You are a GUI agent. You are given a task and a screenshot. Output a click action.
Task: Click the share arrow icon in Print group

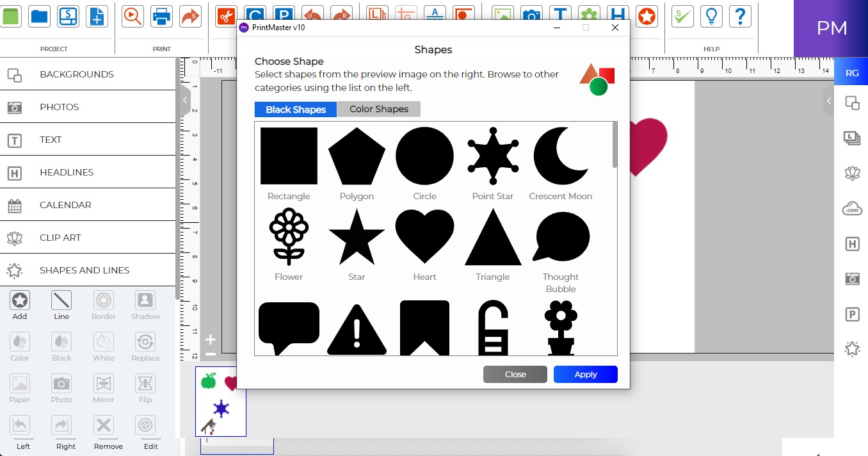190,16
